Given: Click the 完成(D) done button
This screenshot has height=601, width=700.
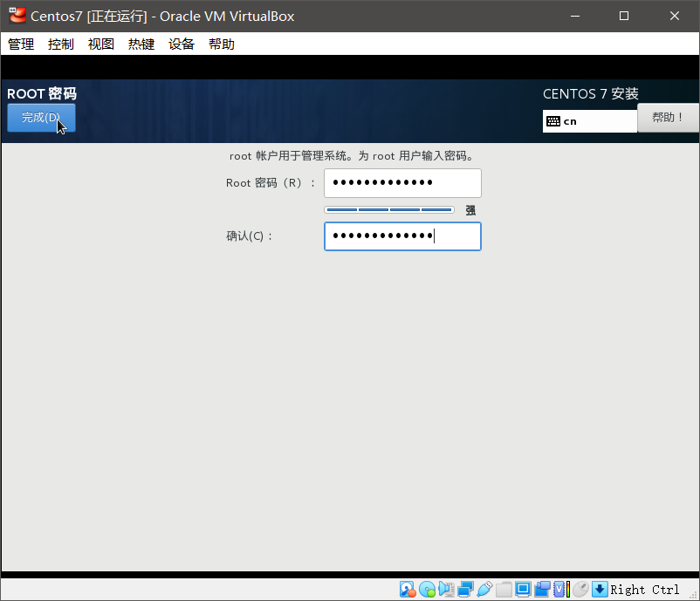Looking at the screenshot, I should coord(41,118).
